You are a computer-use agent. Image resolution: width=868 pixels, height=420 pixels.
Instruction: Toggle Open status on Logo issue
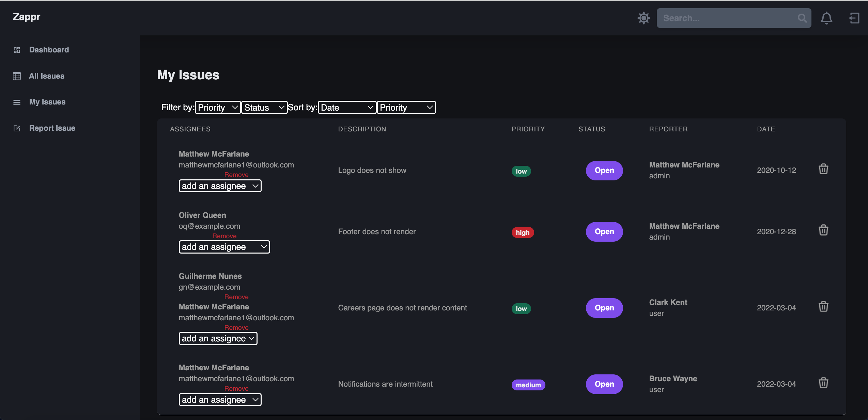[x=604, y=171]
